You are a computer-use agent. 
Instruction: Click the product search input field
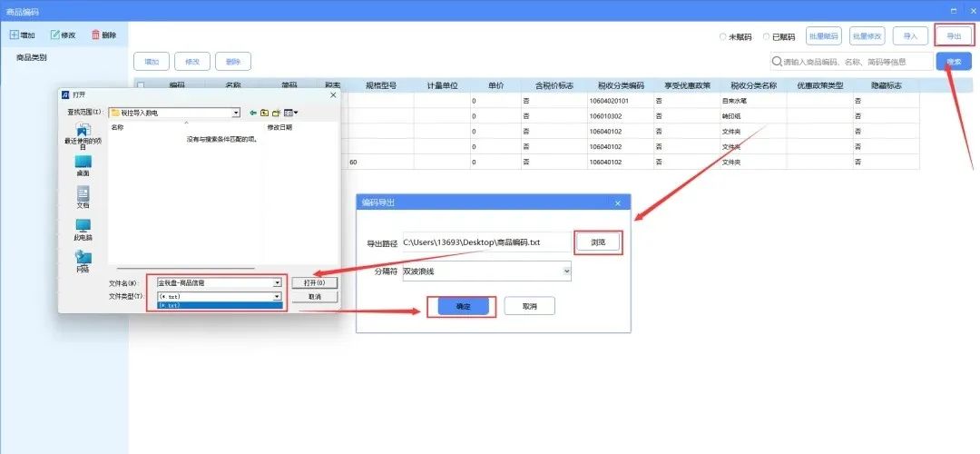coord(853,62)
